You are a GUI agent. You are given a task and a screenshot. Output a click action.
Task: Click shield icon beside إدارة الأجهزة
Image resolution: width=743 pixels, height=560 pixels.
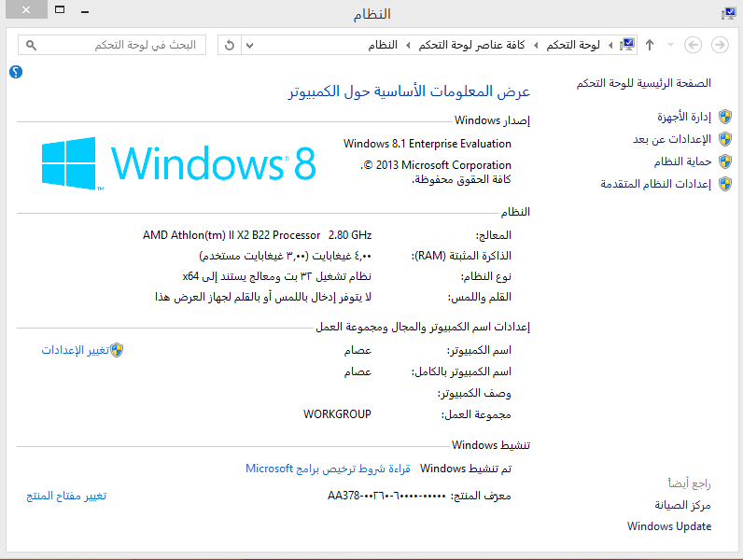[x=725, y=117]
